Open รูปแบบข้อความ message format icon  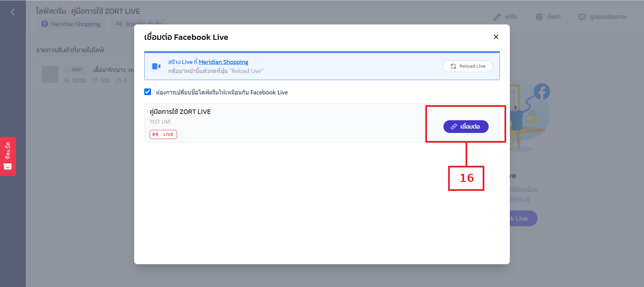(x=582, y=17)
